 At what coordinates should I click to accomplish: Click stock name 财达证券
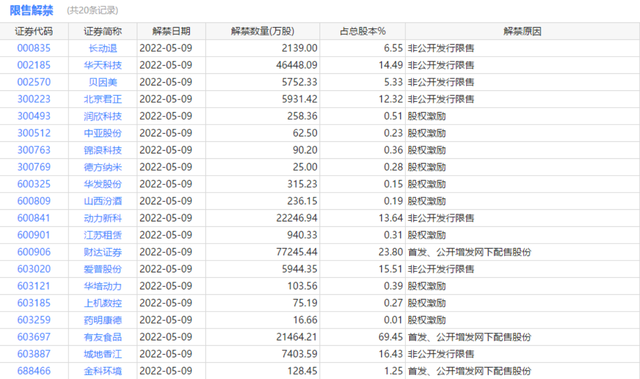pos(103,252)
